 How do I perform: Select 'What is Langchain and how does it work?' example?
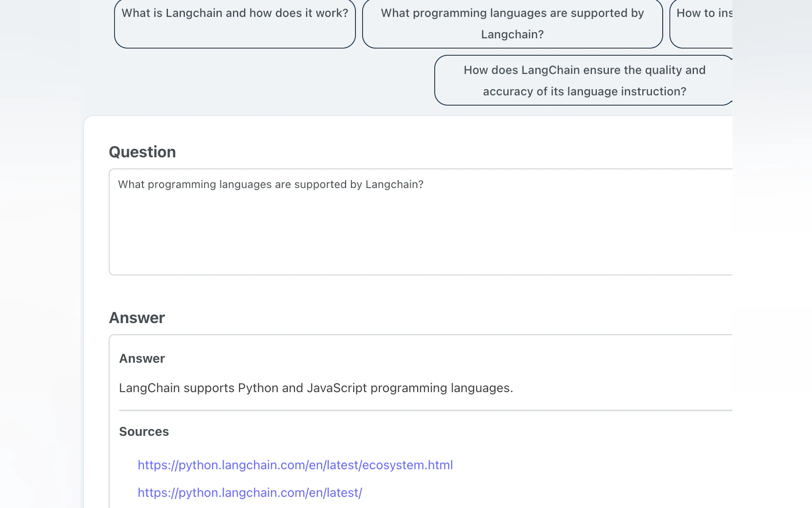[x=235, y=24]
